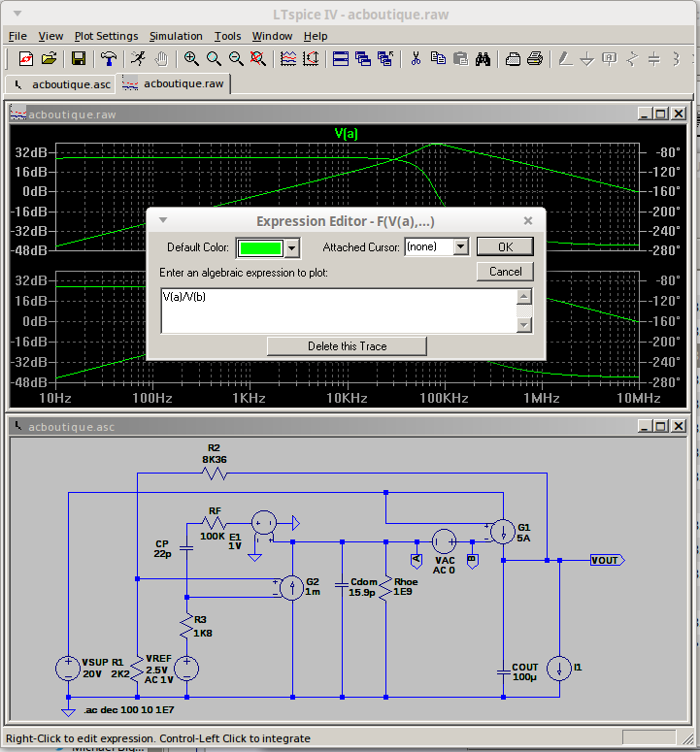
Task: Click the Halt hand icon
Action: pyautogui.click(x=161, y=59)
